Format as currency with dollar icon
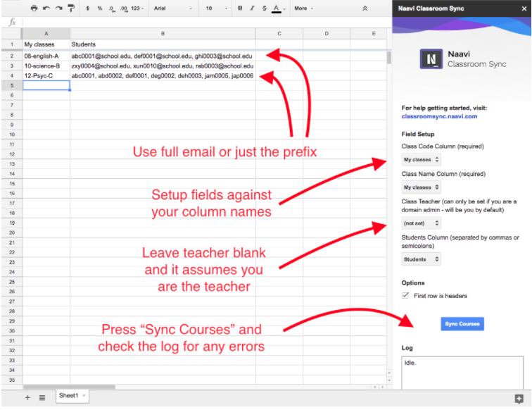 tap(87, 8)
